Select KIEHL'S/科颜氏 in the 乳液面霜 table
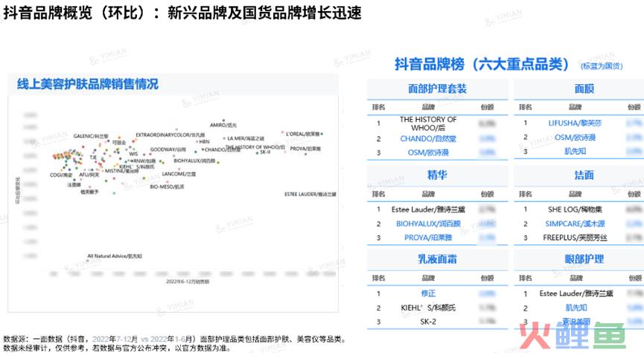This screenshot has width=644, height=353. tap(428, 308)
